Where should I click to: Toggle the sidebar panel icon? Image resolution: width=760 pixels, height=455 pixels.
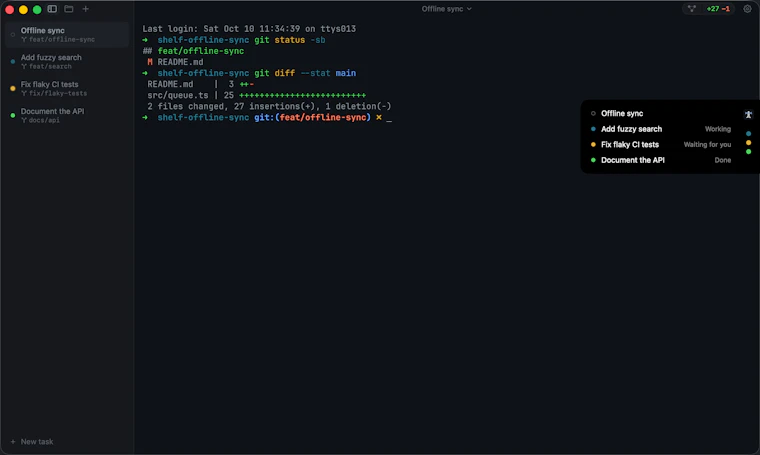pyautogui.click(x=52, y=9)
